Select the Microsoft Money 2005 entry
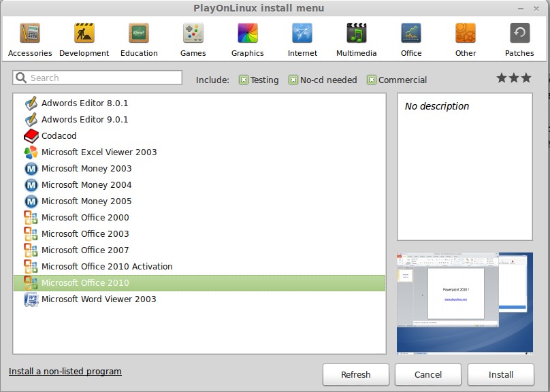 199,201
